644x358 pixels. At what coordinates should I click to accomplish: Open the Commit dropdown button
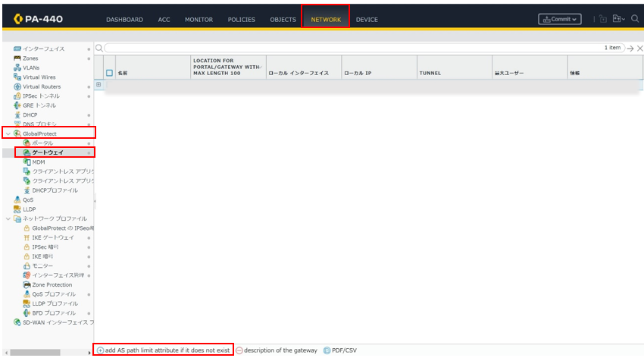559,19
